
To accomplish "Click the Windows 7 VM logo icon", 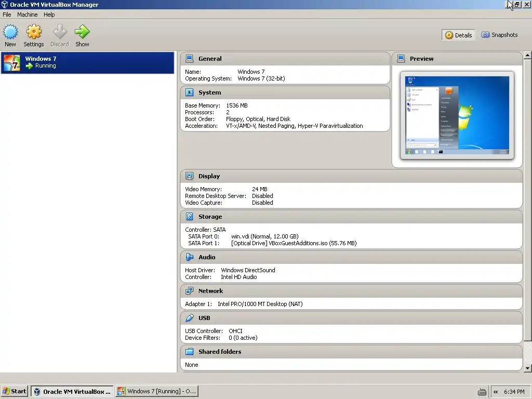I will point(12,63).
